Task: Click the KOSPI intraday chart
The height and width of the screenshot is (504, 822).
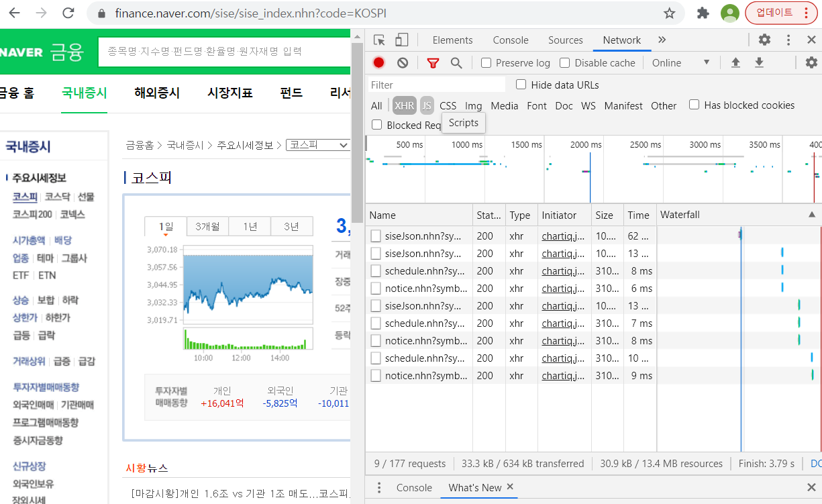Action: (x=248, y=283)
